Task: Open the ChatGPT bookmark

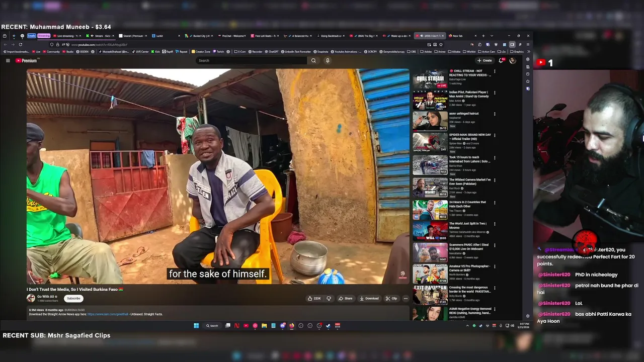Action: click(271, 51)
